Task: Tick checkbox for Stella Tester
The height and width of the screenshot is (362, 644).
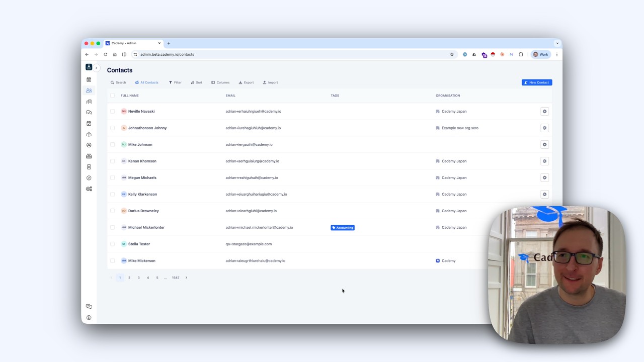Action: point(112,244)
